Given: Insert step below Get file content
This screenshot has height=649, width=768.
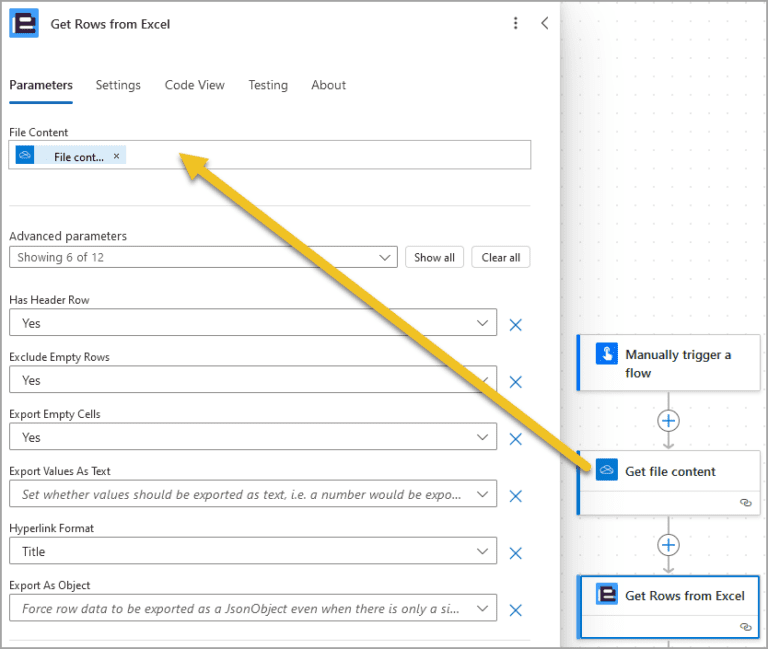Looking at the screenshot, I should click(669, 545).
